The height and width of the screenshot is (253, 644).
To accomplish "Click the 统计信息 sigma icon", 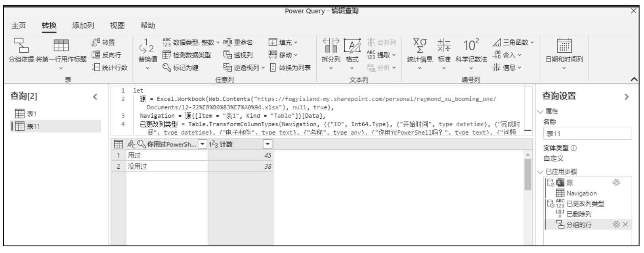I will coord(420,45).
